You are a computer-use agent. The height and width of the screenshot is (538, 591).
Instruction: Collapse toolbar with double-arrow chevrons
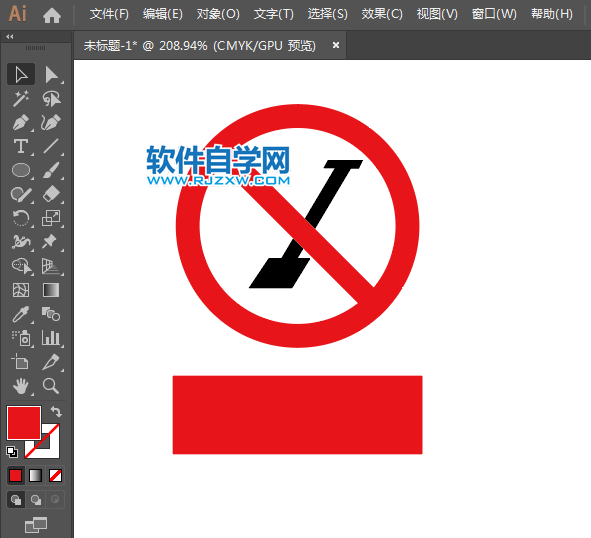10,37
